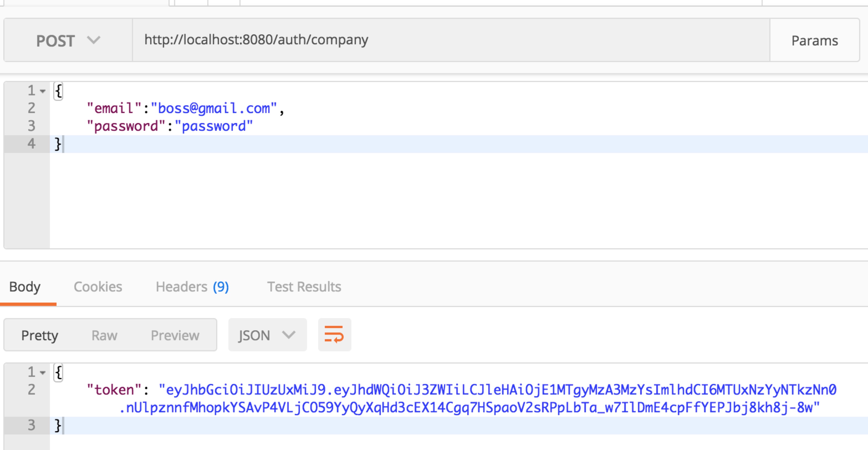Click request body line number 2

[31, 108]
